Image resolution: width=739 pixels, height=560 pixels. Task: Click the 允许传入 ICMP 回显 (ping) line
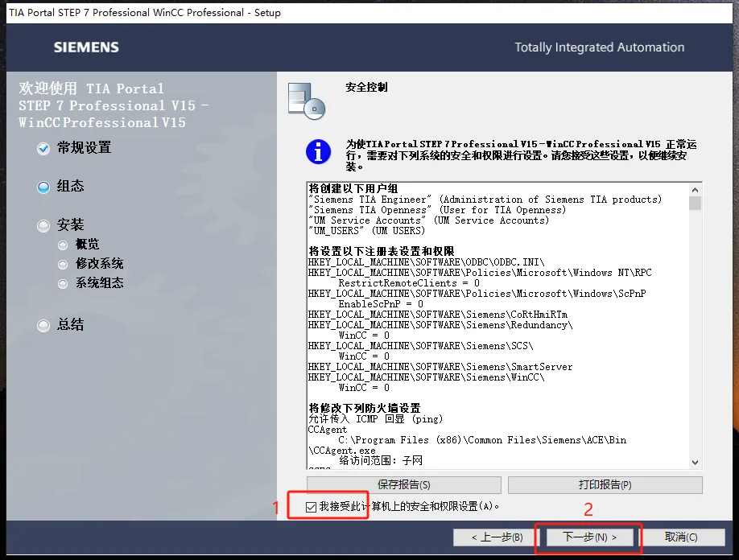pos(375,418)
